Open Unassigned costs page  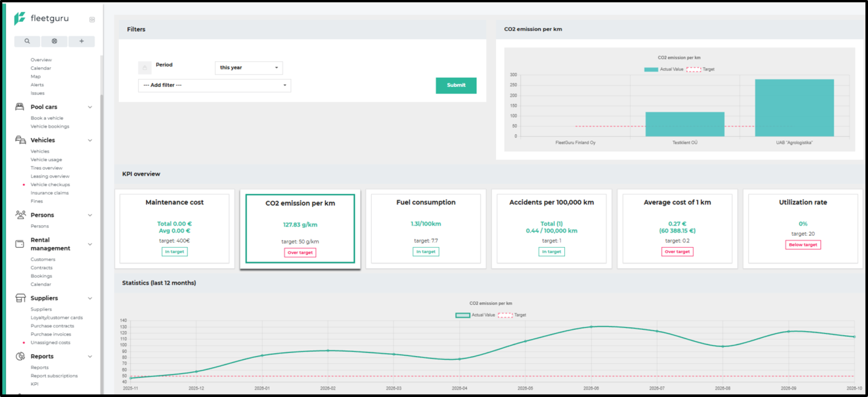tap(50, 343)
